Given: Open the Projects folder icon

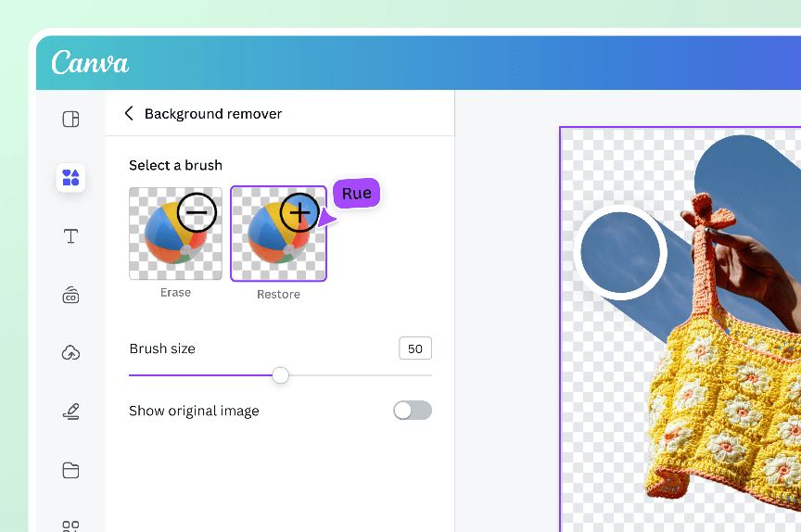Looking at the screenshot, I should pyautogui.click(x=70, y=470).
